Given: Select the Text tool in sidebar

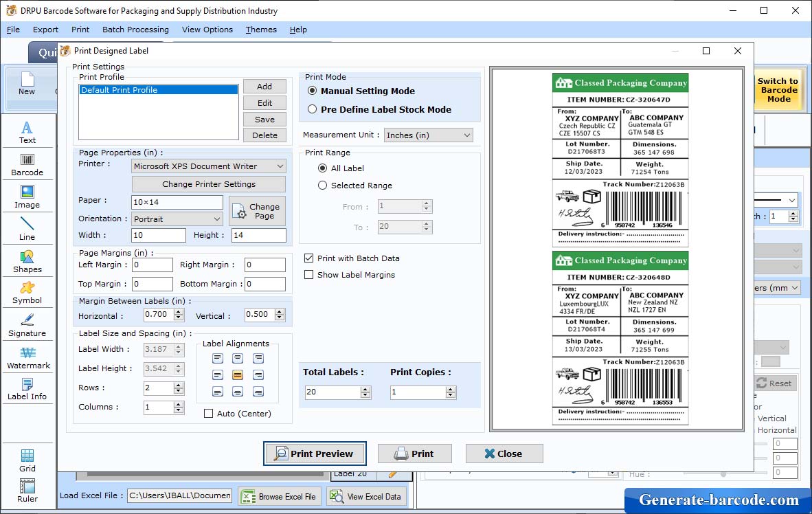Looking at the screenshot, I should [27, 132].
